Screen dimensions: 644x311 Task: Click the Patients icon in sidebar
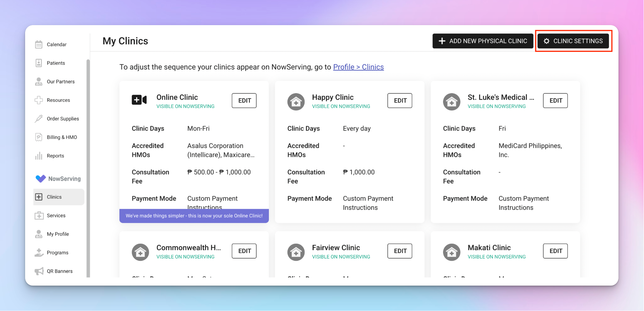(x=39, y=63)
